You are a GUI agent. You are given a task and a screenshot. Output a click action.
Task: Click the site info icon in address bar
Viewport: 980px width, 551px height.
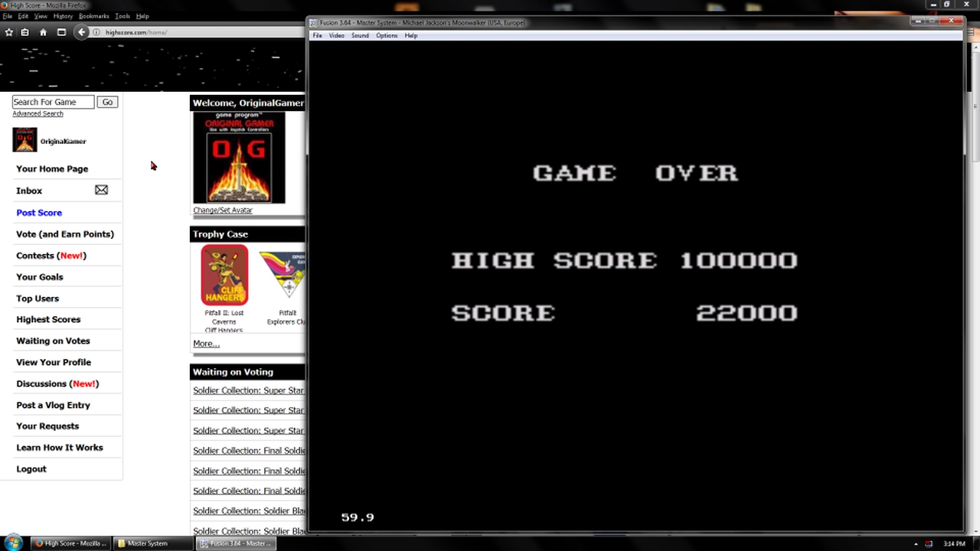point(96,32)
